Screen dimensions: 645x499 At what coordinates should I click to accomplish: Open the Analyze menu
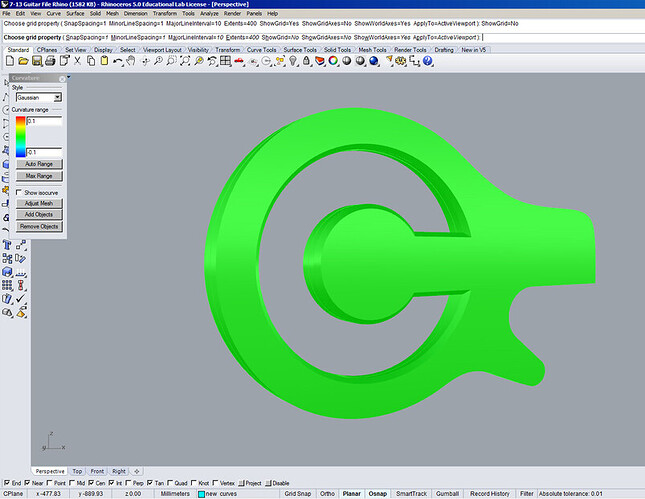pyautogui.click(x=209, y=14)
